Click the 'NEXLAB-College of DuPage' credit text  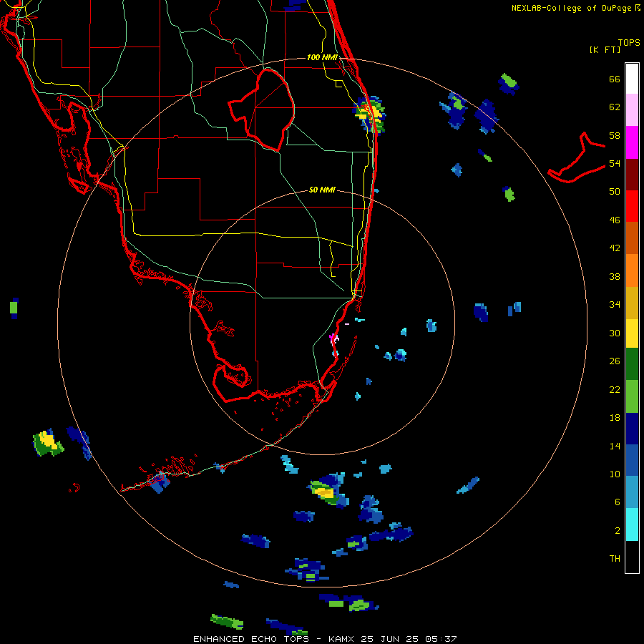click(x=572, y=8)
